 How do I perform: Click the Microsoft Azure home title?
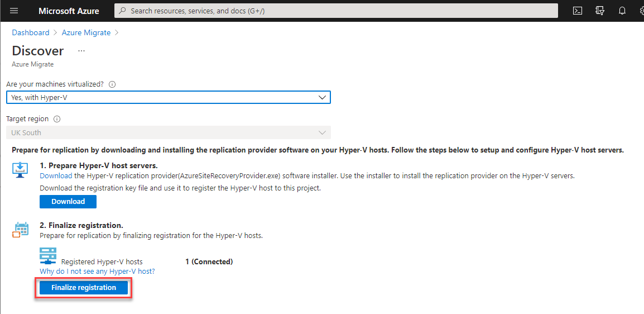point(69,11)
